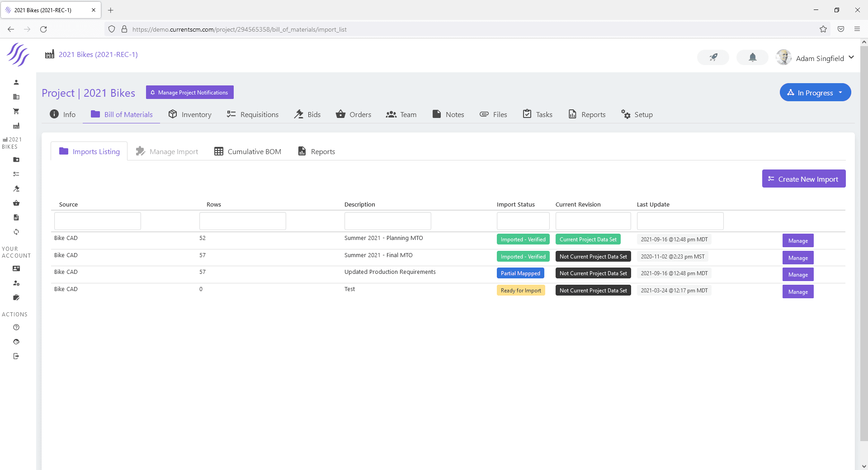Click the help question mark sidebar icon

click(16, 327)
